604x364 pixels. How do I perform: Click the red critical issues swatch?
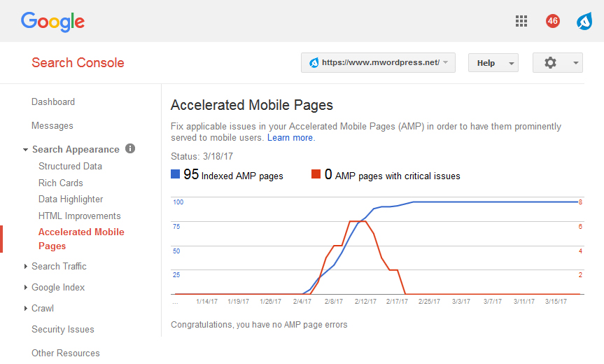(316, 174)
